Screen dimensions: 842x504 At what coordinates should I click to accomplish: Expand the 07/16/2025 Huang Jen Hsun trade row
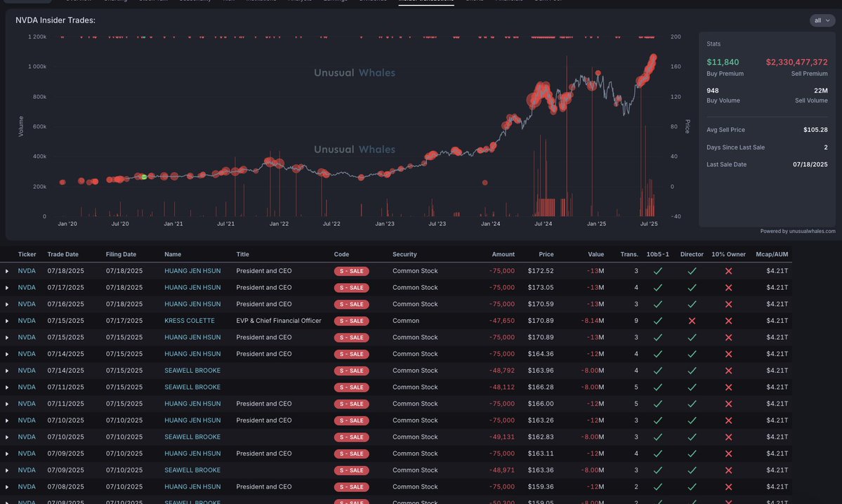[x=7, y=305]
